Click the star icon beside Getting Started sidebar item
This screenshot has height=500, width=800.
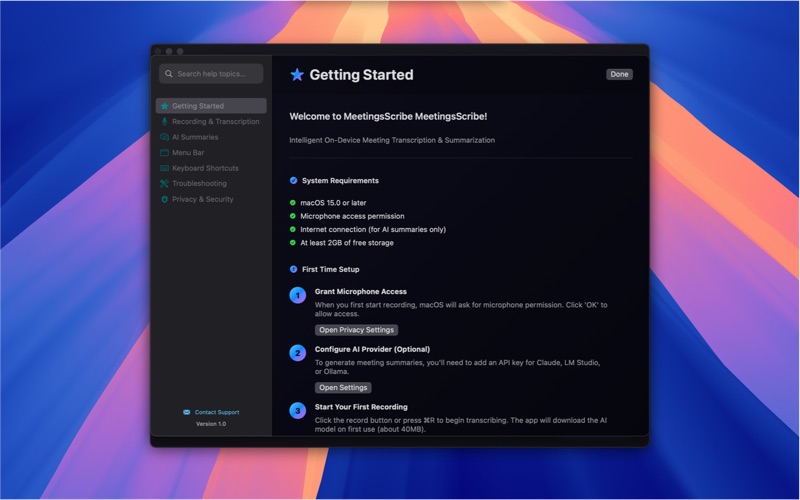tap(164, 106)
